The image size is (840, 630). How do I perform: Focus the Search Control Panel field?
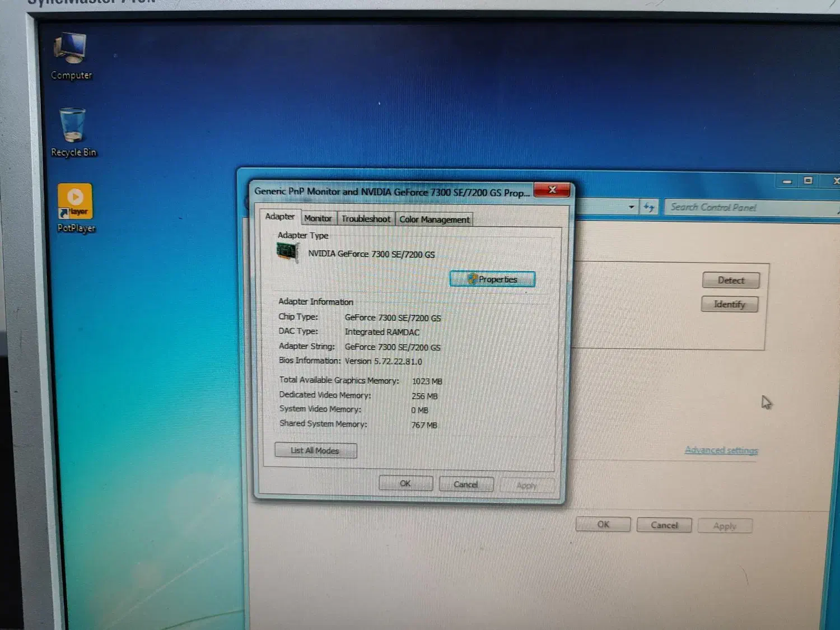[752, 208]
